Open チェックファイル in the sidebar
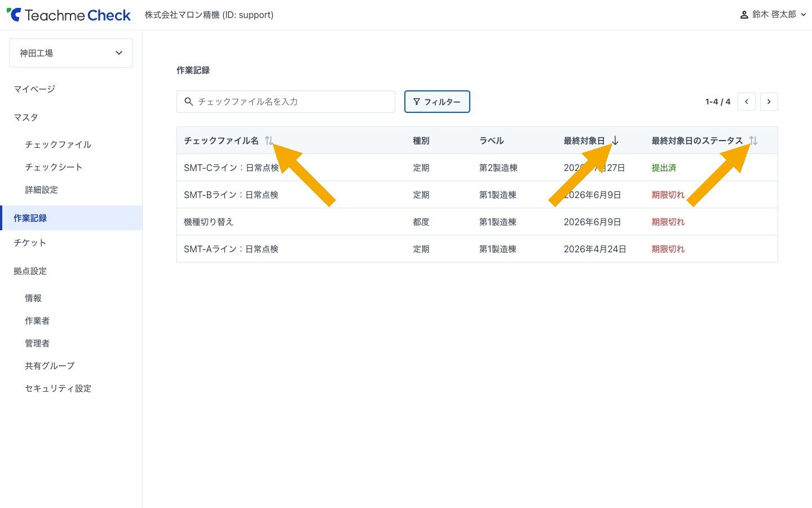 (x=58, y=144)
